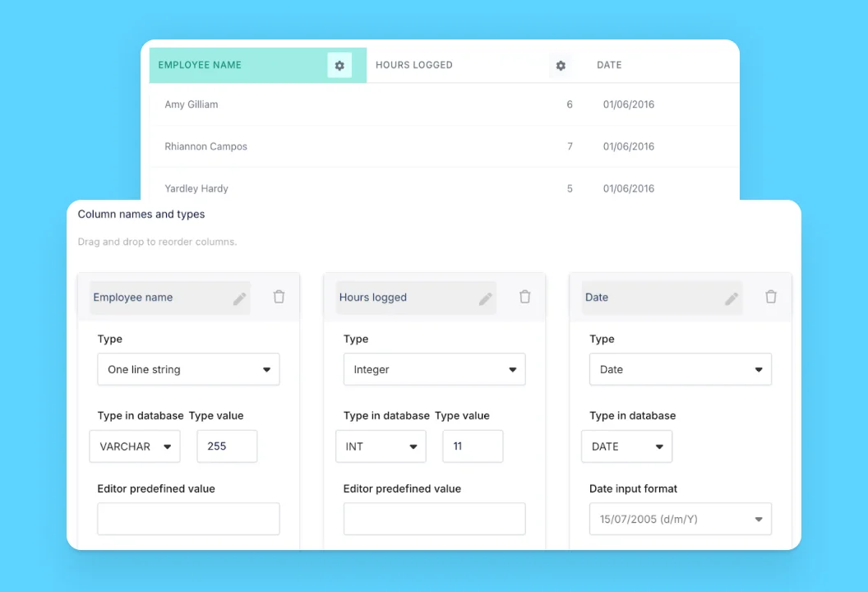Image resolution: width=868 pixels, height=592 pixels.
Task: Delete the Date column using trash icon
Action: coord(770,297)
